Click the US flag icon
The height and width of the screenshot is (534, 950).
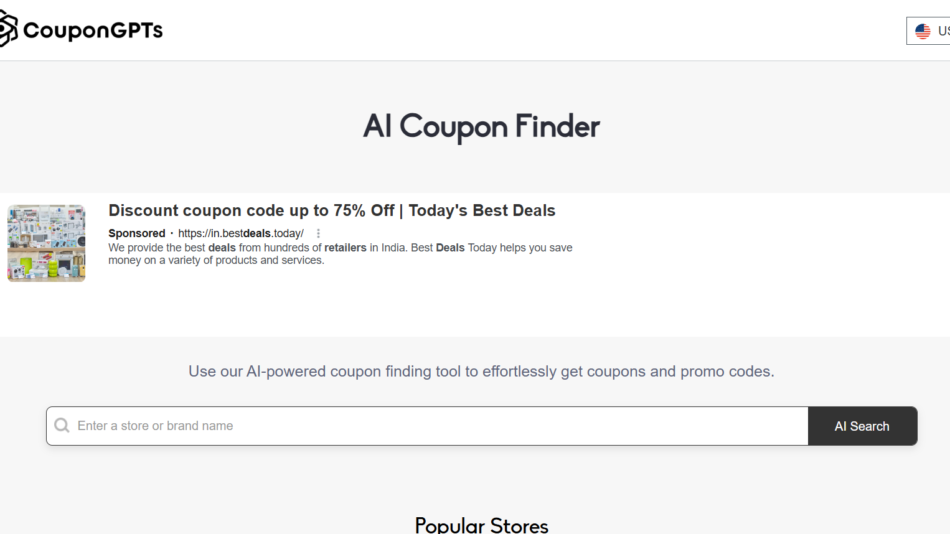[922, 31]
